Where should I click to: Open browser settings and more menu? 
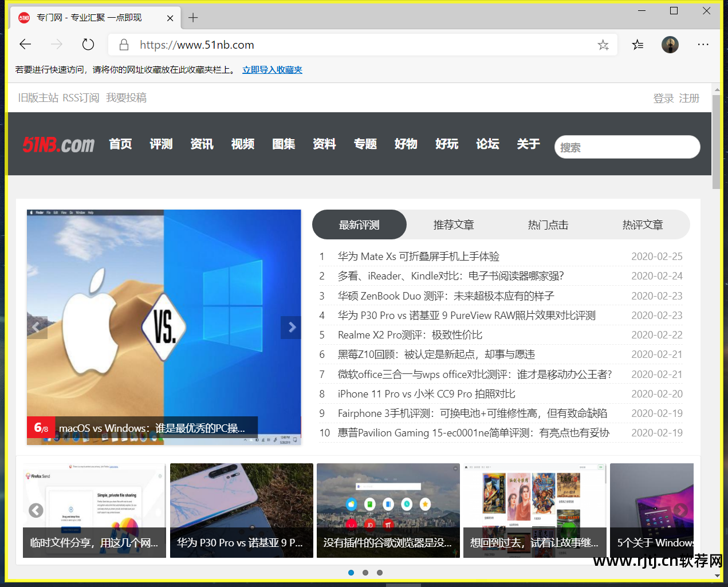(x=703, y=45)
